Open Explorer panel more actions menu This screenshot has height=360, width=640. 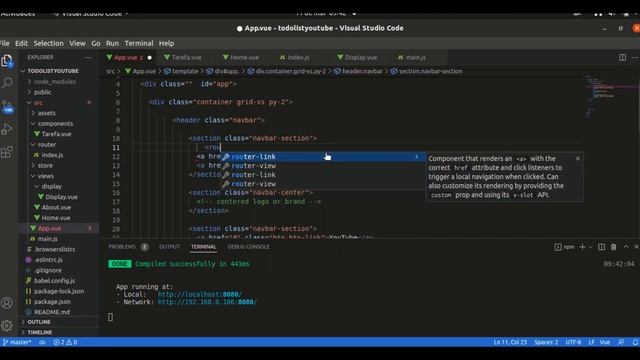point(88,58)
